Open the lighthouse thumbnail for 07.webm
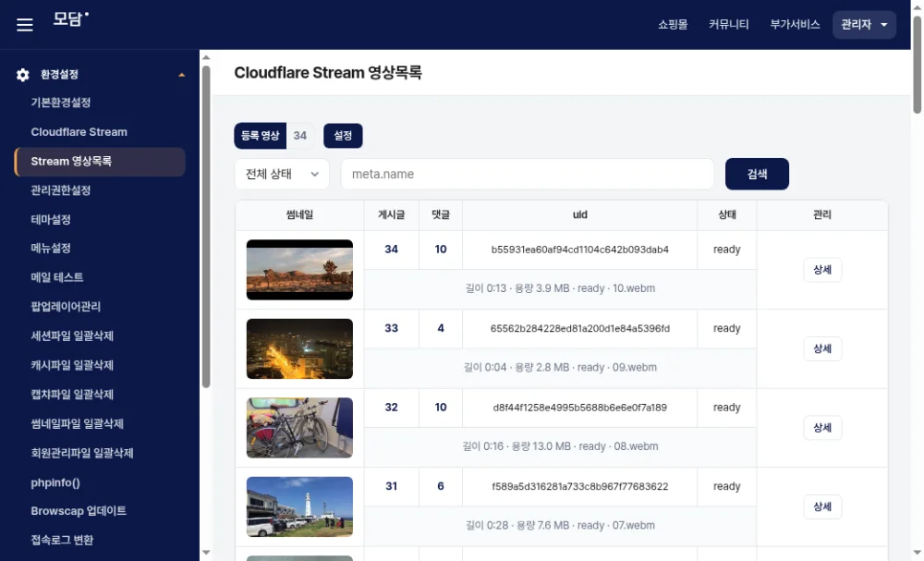The width and height of the screenshot is (924, 561). pyautogui.click(x=300, y=506)
